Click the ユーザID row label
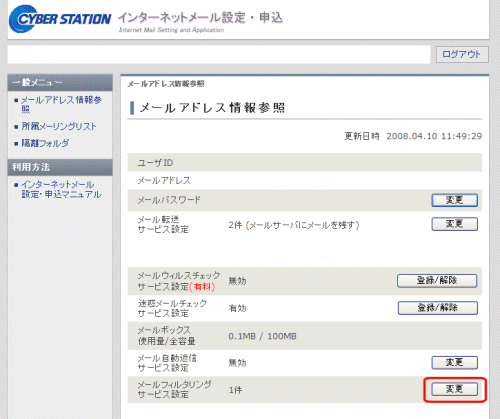Image resolution: width=500 pixels, height=419 pixels. click(x=155, y=163)
